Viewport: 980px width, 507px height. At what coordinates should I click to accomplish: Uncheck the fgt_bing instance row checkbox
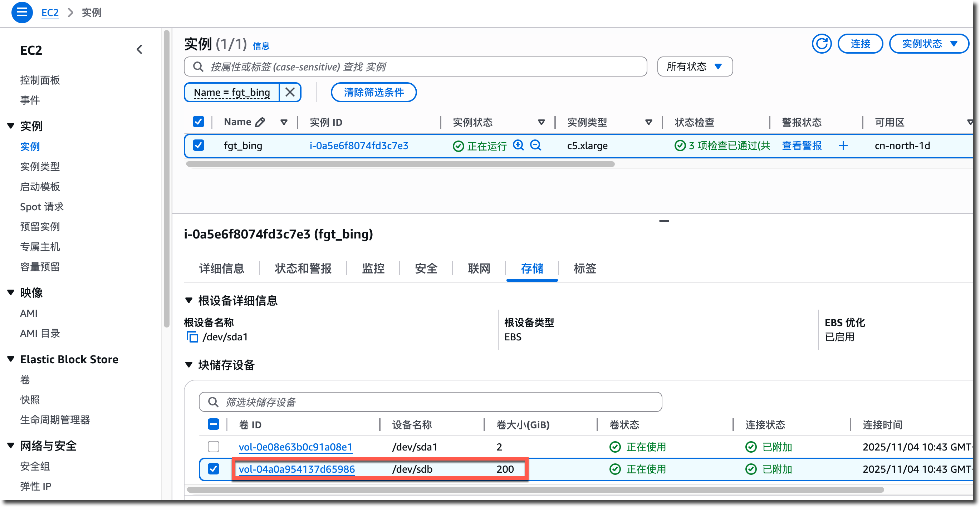[199, 145]
